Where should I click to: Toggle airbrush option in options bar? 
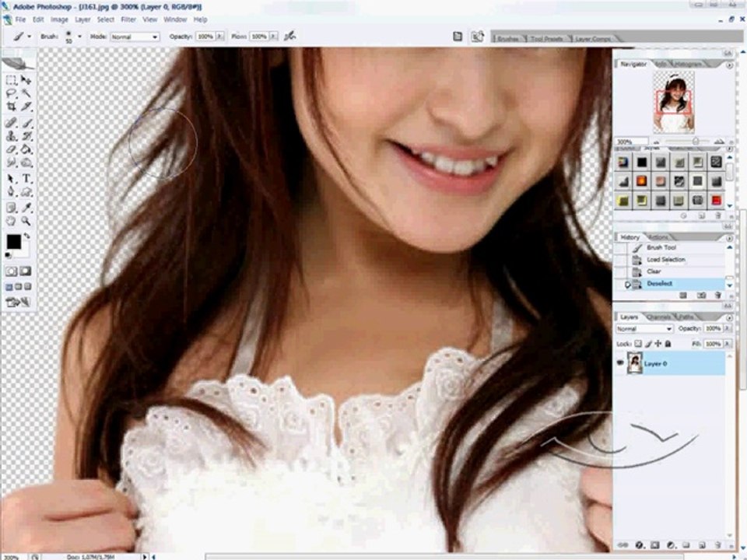click(x=289, y=37)
